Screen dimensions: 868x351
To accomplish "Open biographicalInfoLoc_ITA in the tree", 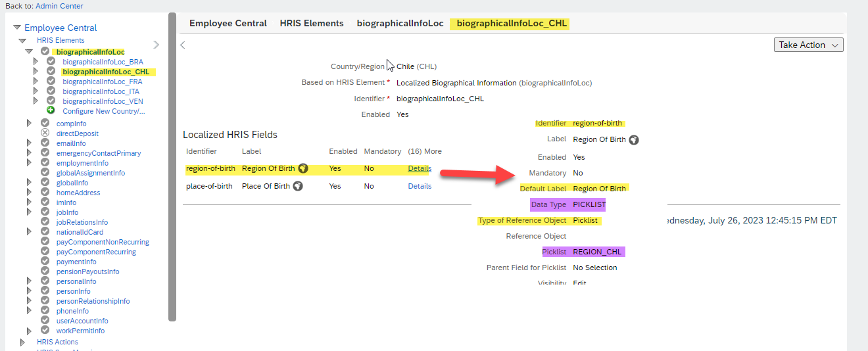I will tap(101, 91).
